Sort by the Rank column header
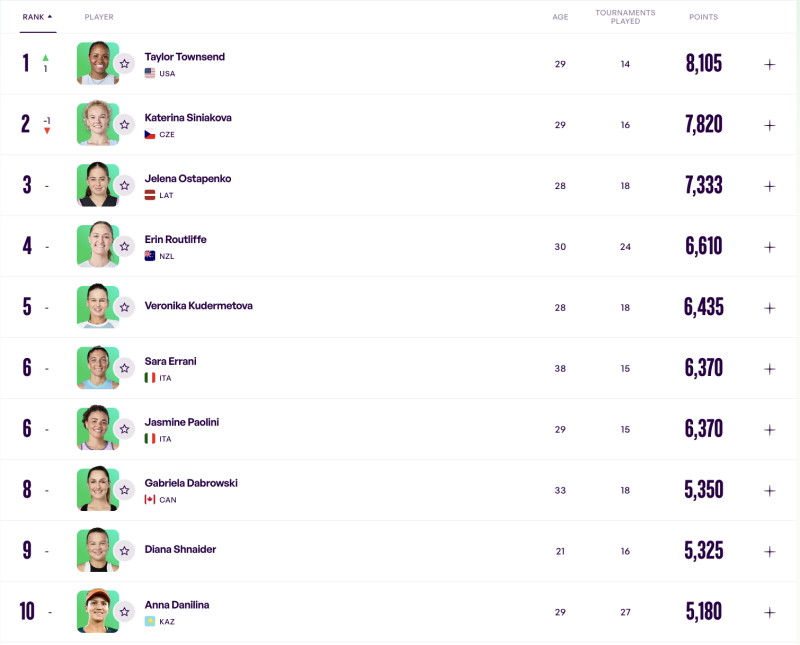This screenshot has height=645, width=800. pos(37,17)
